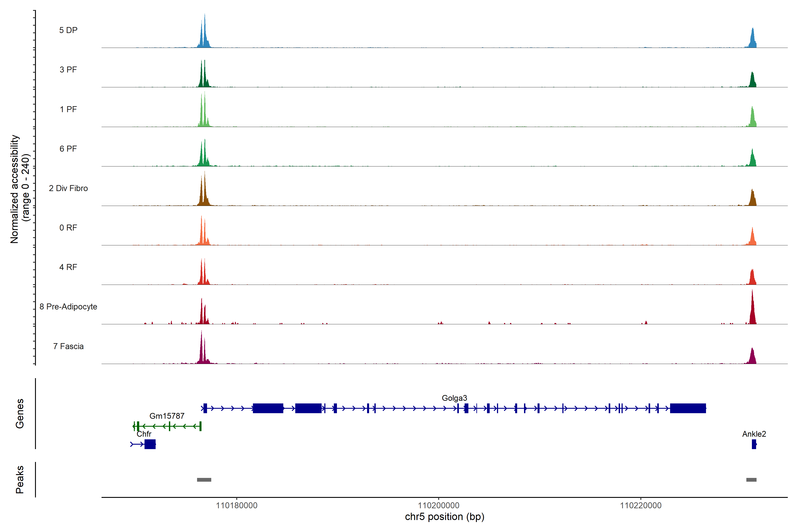Image resolution: width=798 pixels, height=532 pixels.
Task: Click the Peaks panel label
Action: pyautogui.click(x=20, y=479)
